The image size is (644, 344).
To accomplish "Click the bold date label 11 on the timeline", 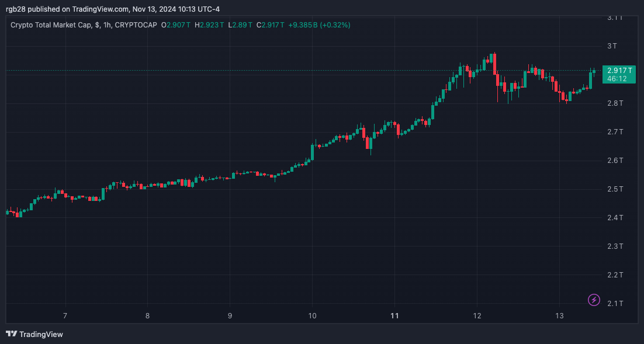I will coord(394,315).
